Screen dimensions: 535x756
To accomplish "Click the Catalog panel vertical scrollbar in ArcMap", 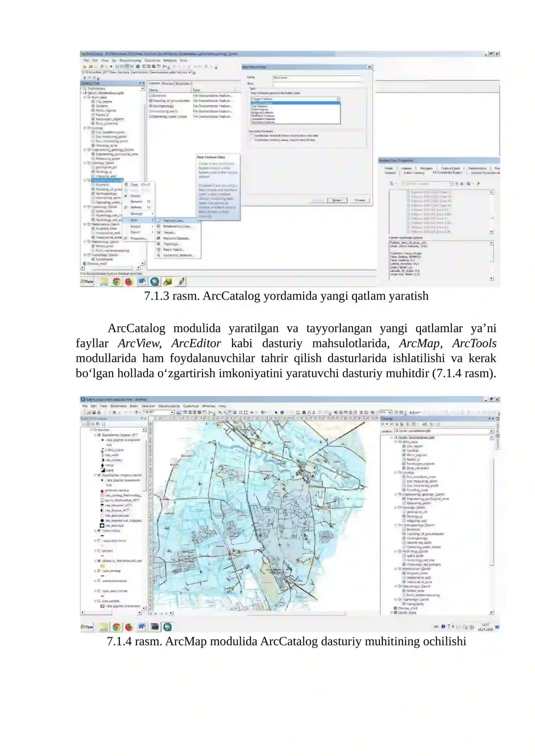I will click(491, 525).
